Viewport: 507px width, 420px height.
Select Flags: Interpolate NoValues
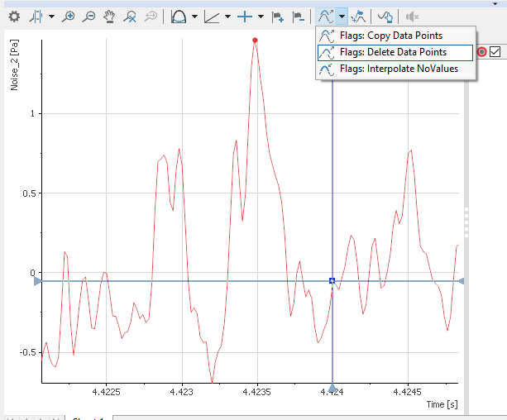pyautogui.click(x=398, y=69)
